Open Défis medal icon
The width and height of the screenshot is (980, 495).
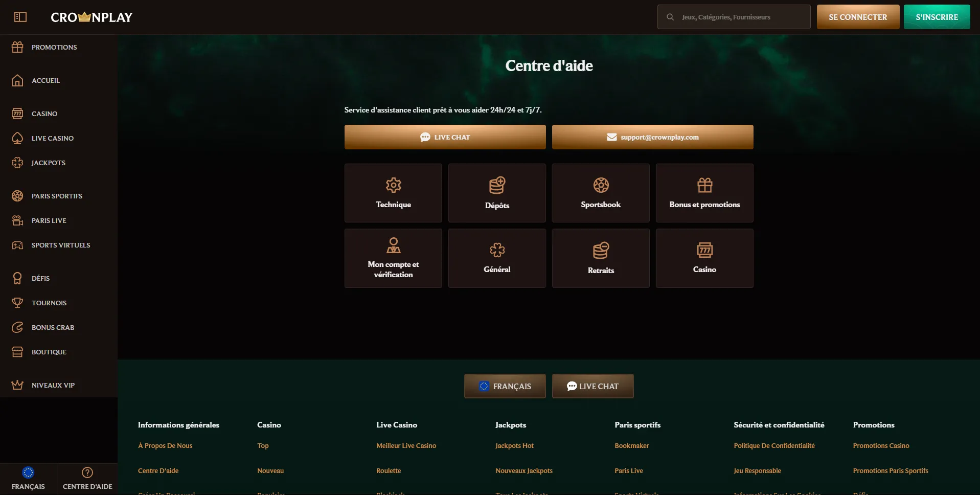click(17, 278)
